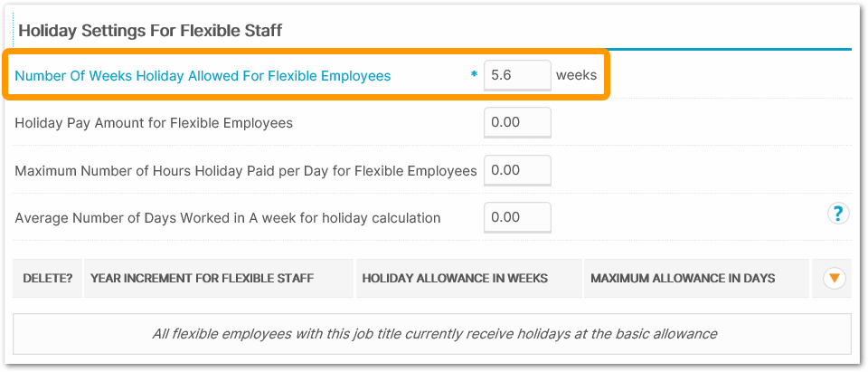Screen dimensions: 868x372
Task: Click the Maximum Allowance In Days column header
Action: click(x=683, y=278)
